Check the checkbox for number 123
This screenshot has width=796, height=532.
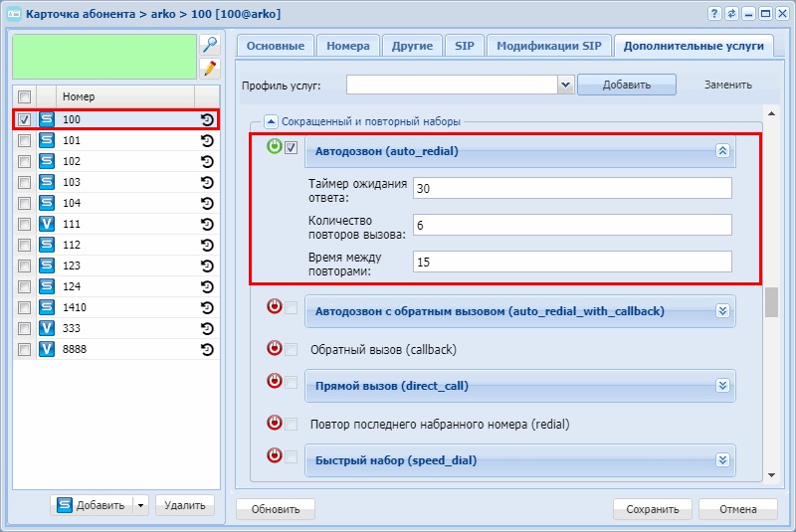point(24,266)
